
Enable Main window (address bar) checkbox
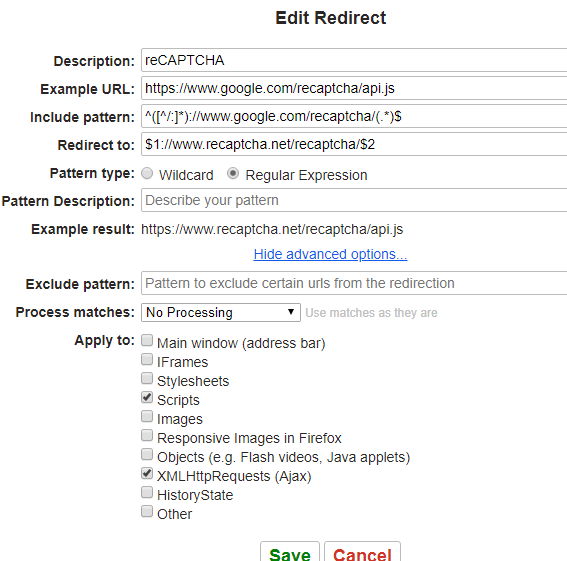(147, 340)
